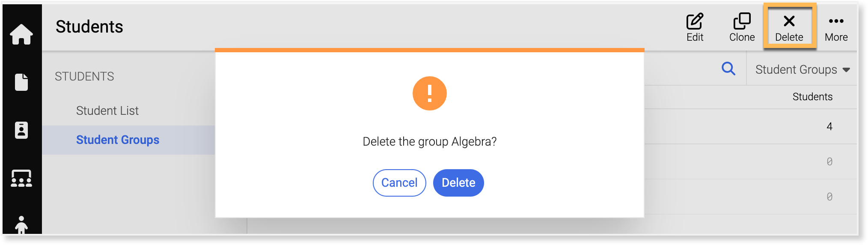
Task: Confirm Delete in the dialog
Action: tap(458, 183)
